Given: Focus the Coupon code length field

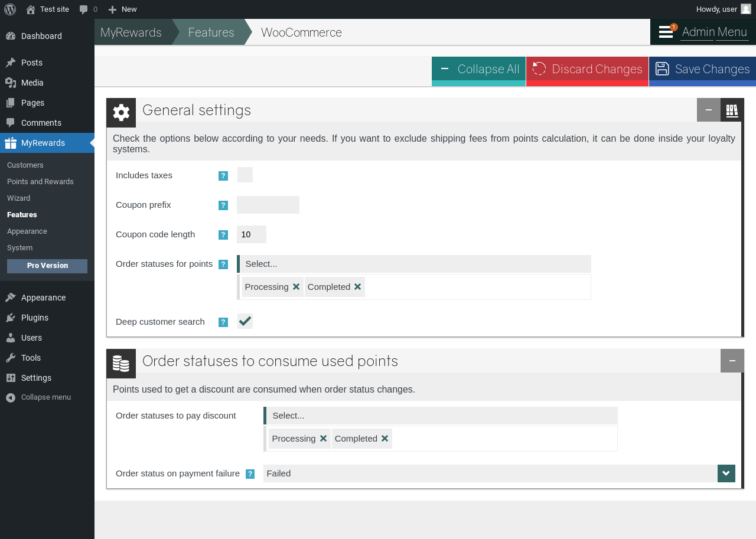Looking at the screenshot, I should coord(252,234).
